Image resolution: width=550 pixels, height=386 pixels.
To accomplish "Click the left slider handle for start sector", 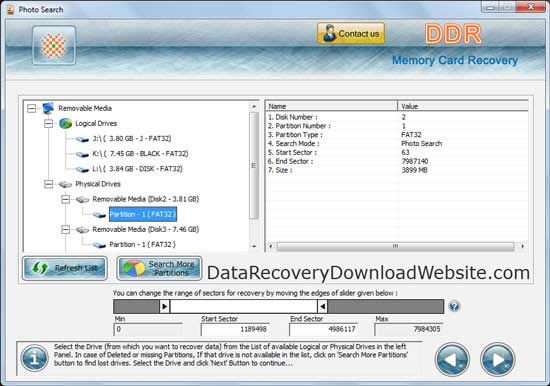I will [165, 307].
